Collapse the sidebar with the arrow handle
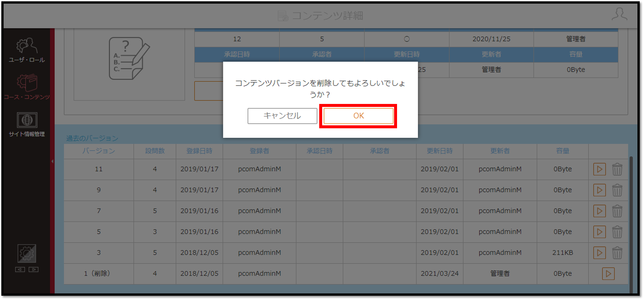 52,161
